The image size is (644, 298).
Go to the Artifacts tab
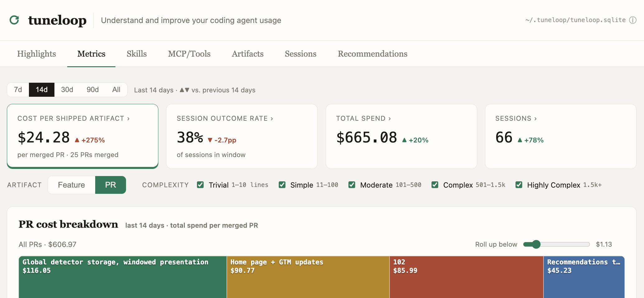pos(248,54)
